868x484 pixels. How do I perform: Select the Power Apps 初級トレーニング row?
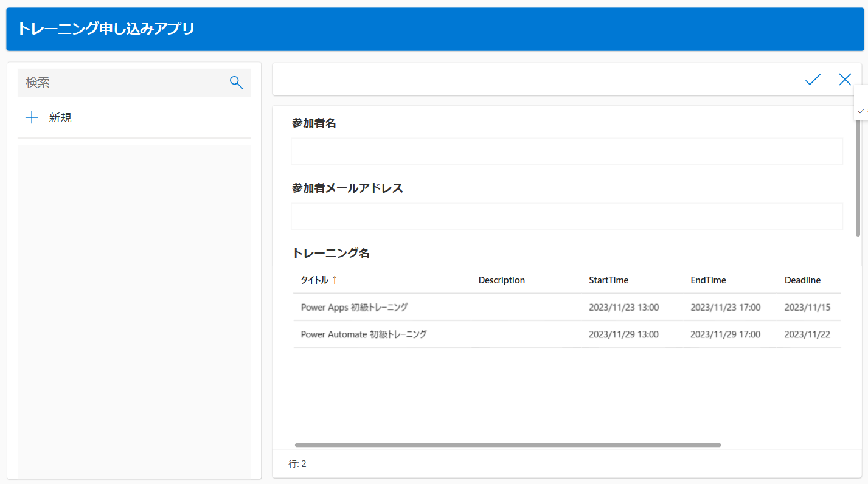click(567, 307)
